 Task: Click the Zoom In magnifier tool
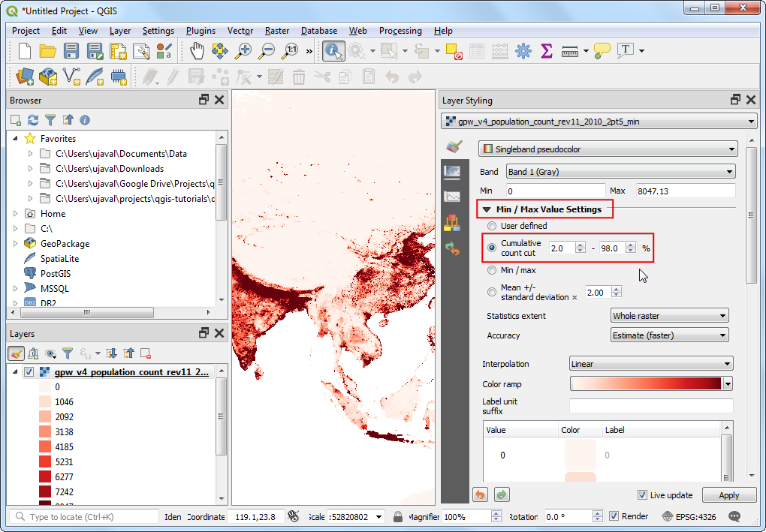coord(243,51)
